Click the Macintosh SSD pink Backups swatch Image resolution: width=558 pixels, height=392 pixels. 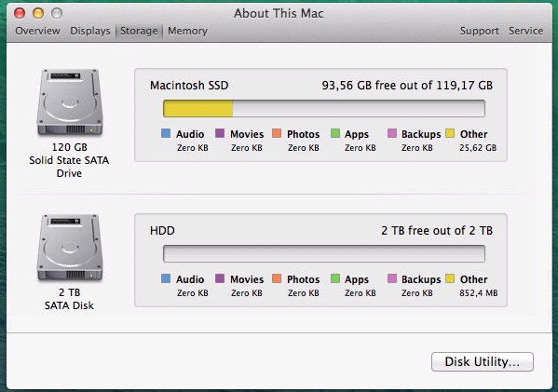[x=392, y=133]
